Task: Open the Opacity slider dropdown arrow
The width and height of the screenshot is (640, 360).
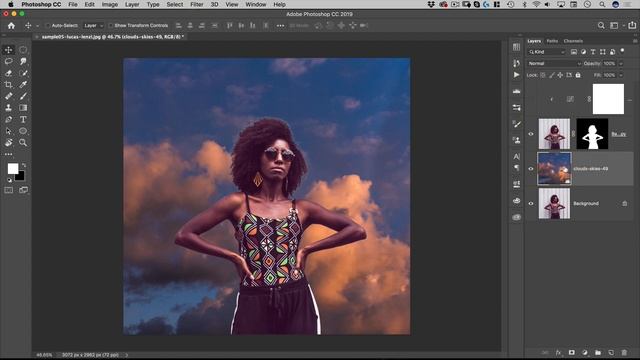Action: coord(621,64)
